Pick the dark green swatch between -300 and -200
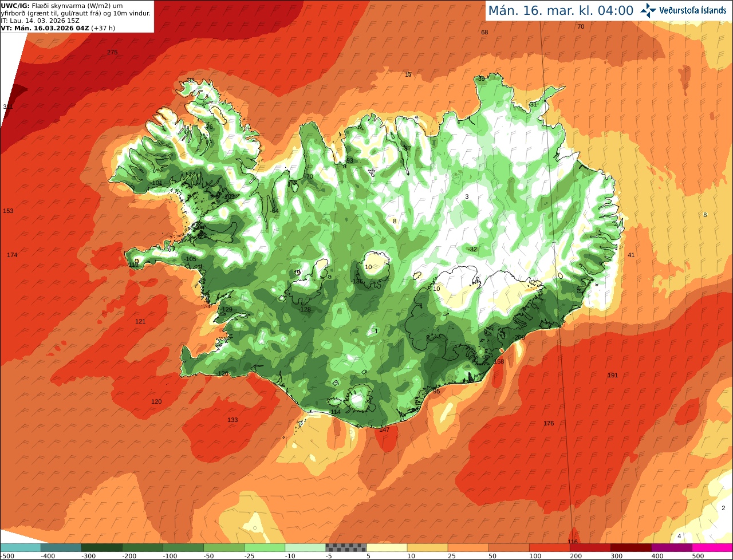 [101, 547]
